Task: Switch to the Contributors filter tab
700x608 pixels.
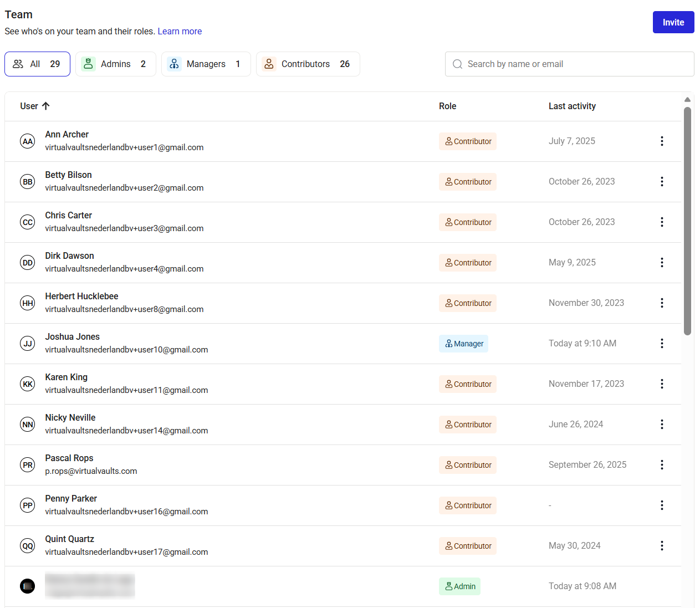Action: point(308,64)
